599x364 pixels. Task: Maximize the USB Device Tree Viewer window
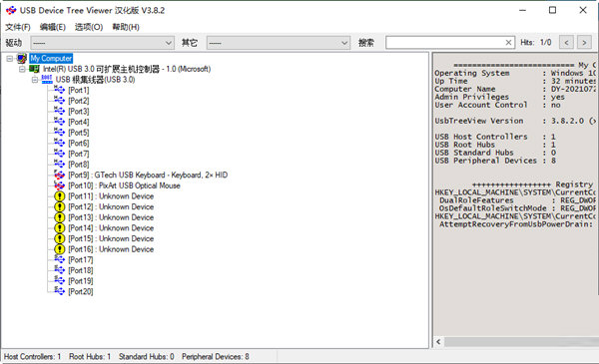552,10
